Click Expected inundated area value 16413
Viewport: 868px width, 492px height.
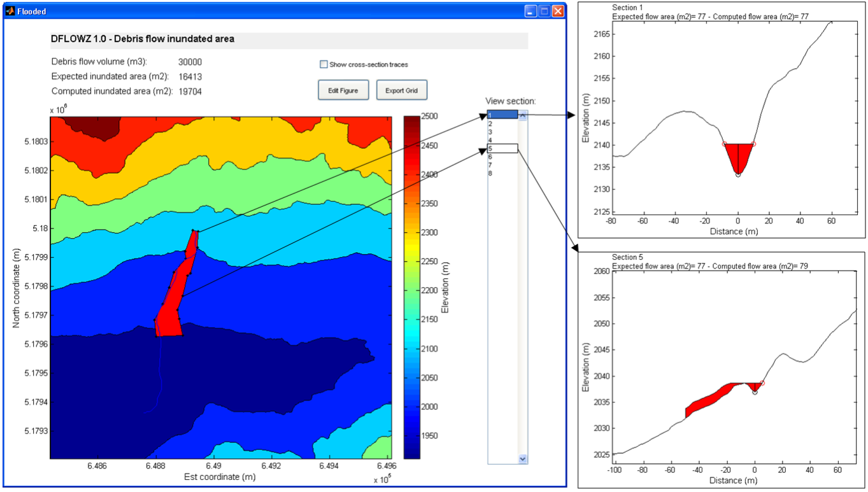pos(190,76)
